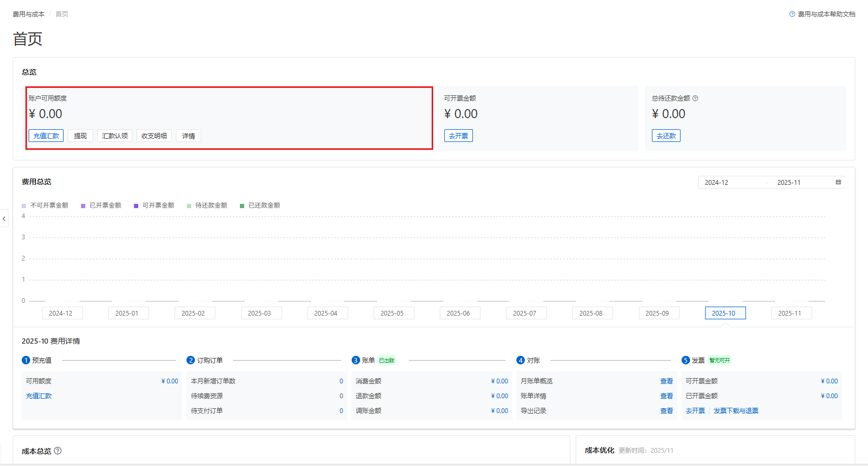The height and width of the screenshot is (466, 868).
Task: Open the 发票下载与退票 link
Action: click(x=736, y=411)
